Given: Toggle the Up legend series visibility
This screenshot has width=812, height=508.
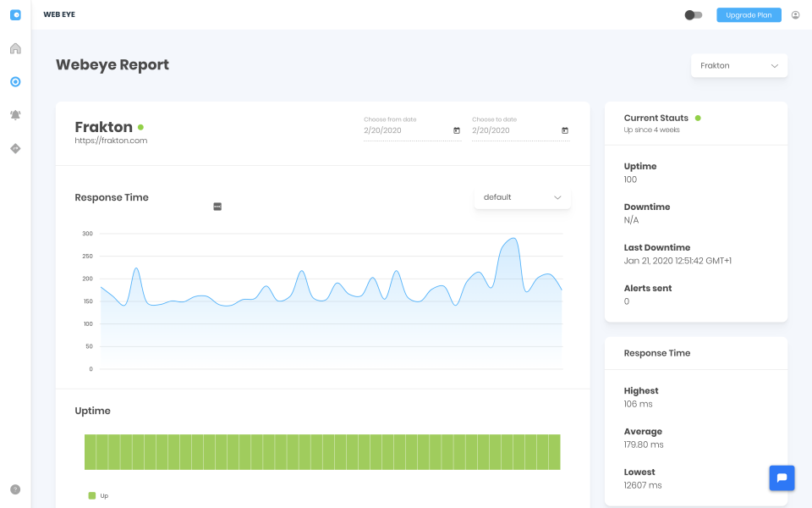Looking at the screenshot, I should point(98,495).
